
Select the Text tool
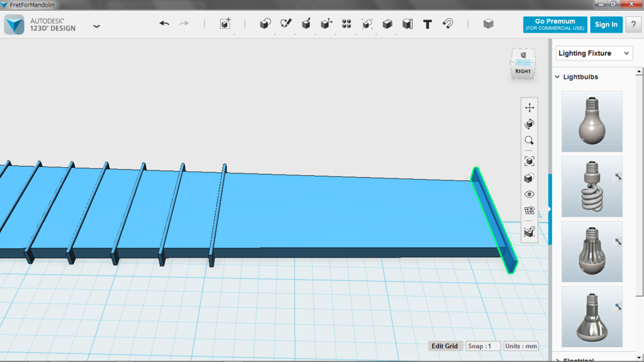click(x=428, y=25)
